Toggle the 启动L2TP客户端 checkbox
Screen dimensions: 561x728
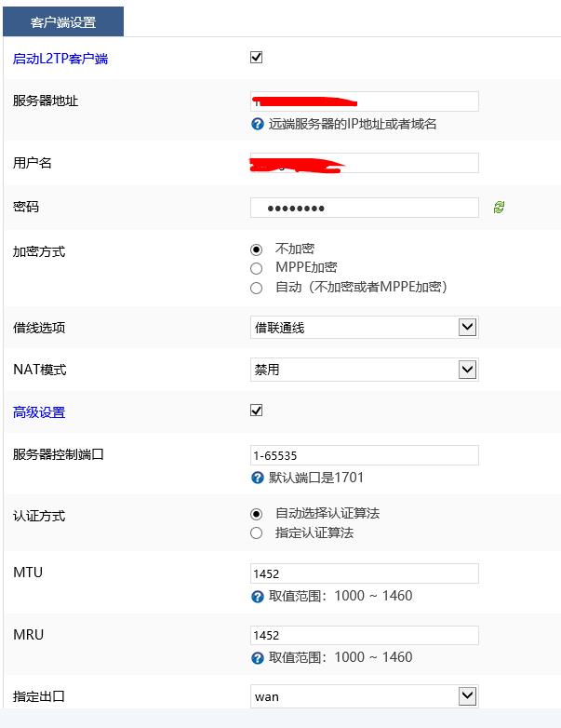[x=256, y=57]
